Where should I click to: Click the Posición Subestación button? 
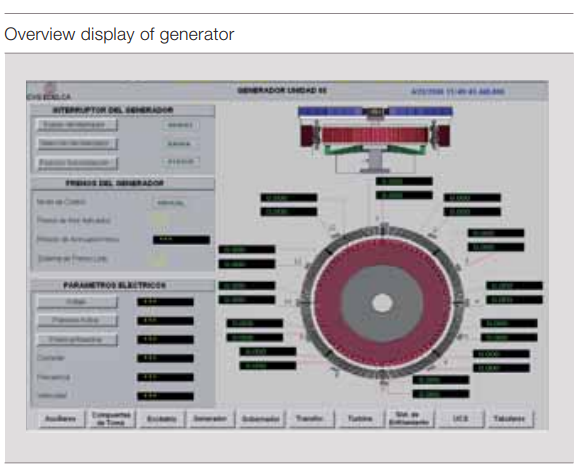(77, 163)
